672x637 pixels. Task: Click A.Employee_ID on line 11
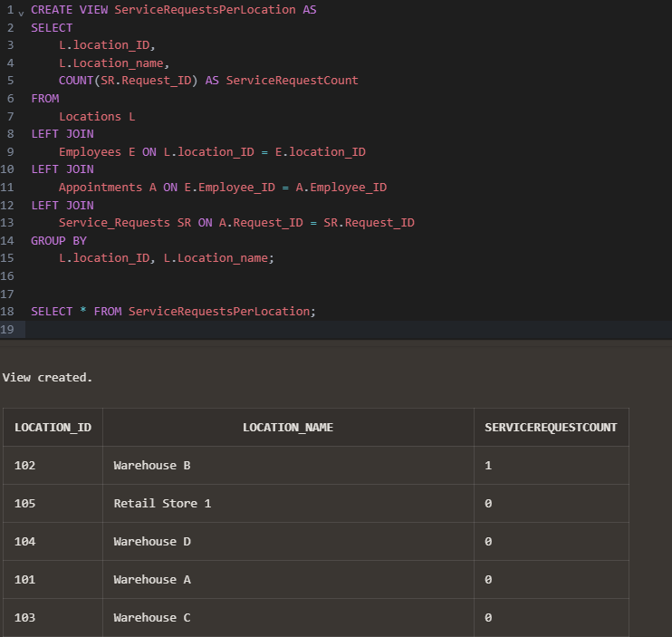click(x=341, y=188)
